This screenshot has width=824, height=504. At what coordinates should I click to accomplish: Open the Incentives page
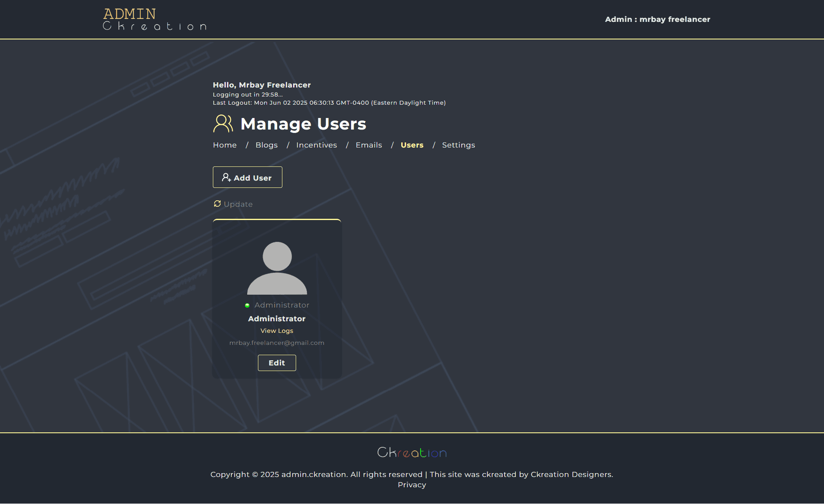[316, 145]
